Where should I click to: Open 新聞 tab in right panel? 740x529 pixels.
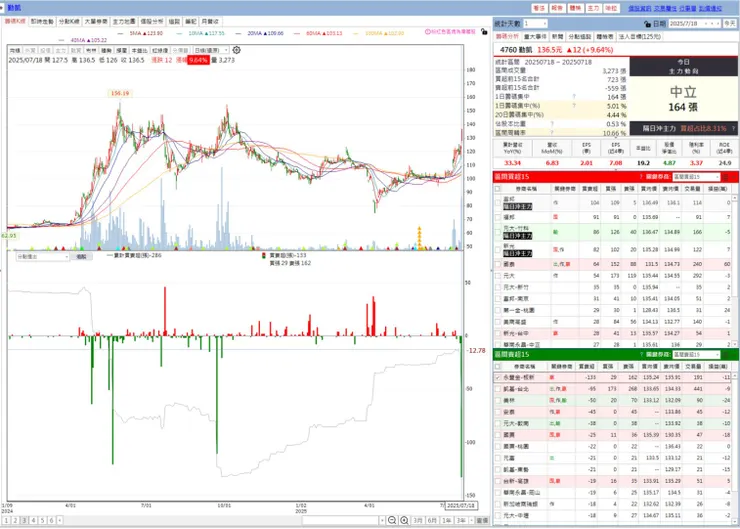(557, 36)
